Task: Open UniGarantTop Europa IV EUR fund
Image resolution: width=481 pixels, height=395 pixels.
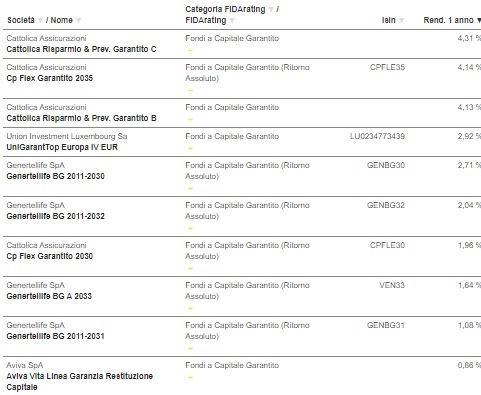Action: click(x=62, y=147)
